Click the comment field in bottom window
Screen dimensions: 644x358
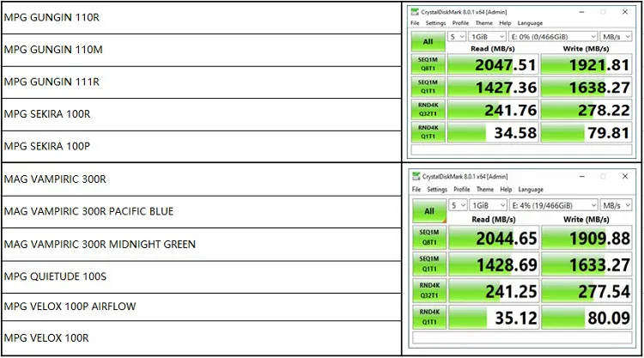[522, 337]
